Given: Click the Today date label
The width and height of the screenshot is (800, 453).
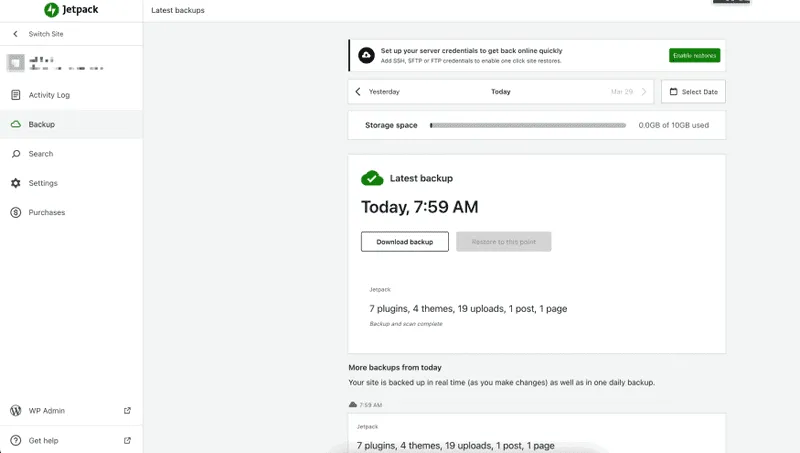Looking at the screenshot, I should [x=501, y=92].
